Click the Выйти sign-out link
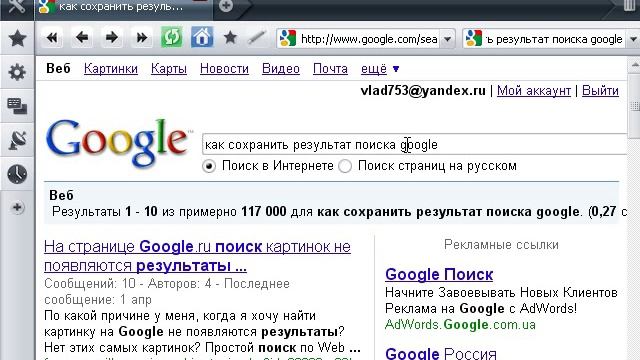The width and height of the screenshot is (640, 360). pos(600,91)
